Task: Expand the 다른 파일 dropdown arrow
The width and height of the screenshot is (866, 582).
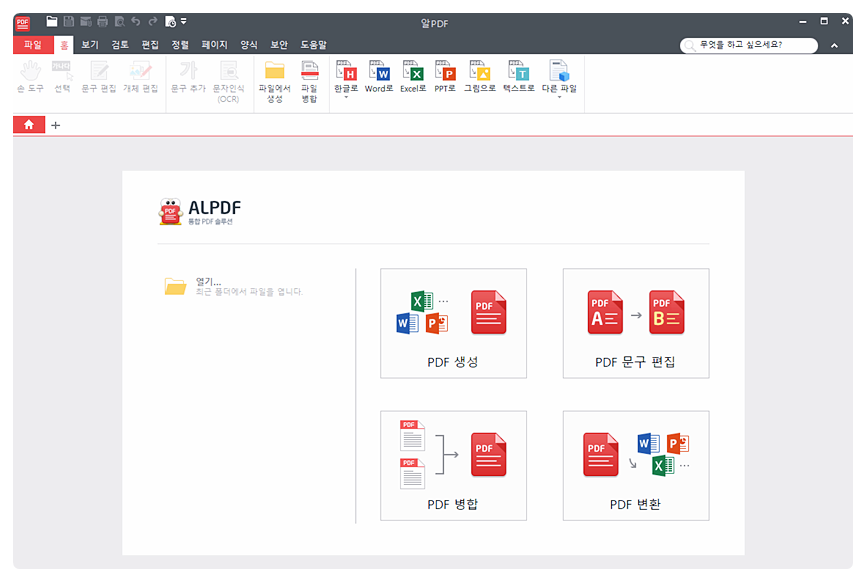Action: pyautogui.click(x=559, y=97)
